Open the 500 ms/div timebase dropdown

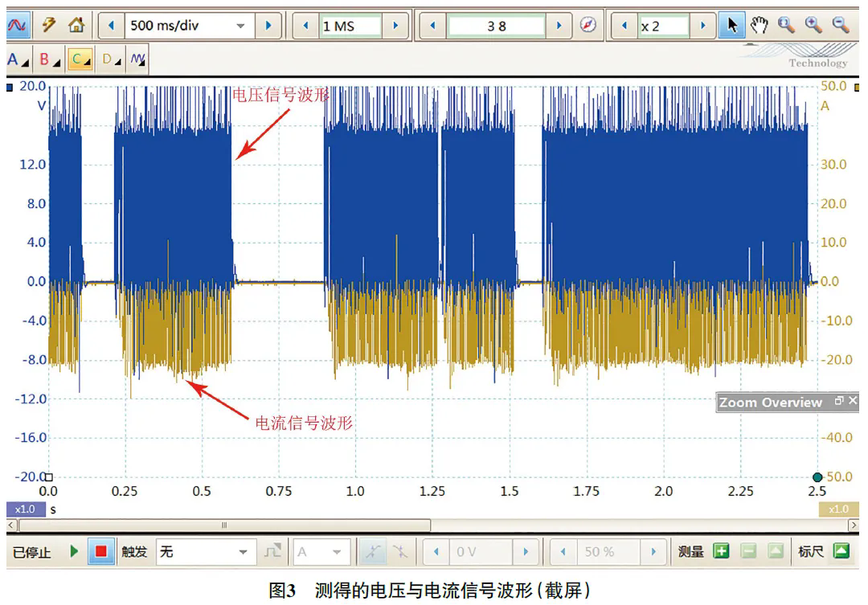(x=190, y=26)
